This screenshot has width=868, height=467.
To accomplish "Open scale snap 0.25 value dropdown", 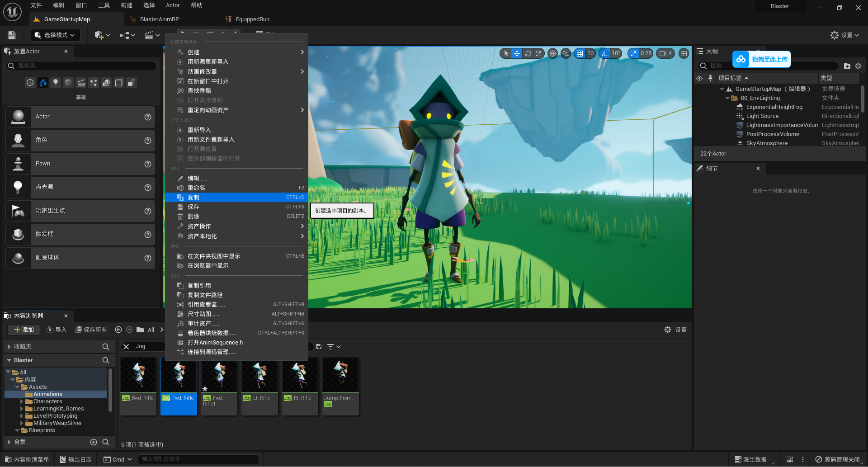I will (646, 53).
